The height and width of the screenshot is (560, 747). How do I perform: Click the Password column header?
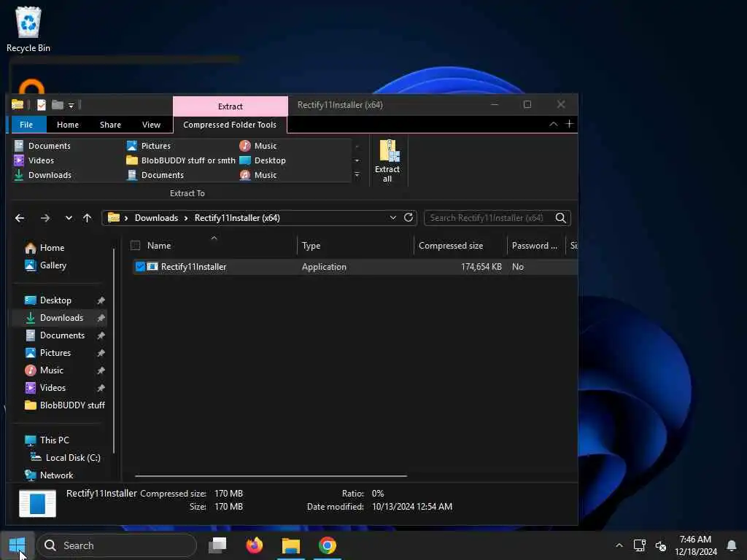535,246
